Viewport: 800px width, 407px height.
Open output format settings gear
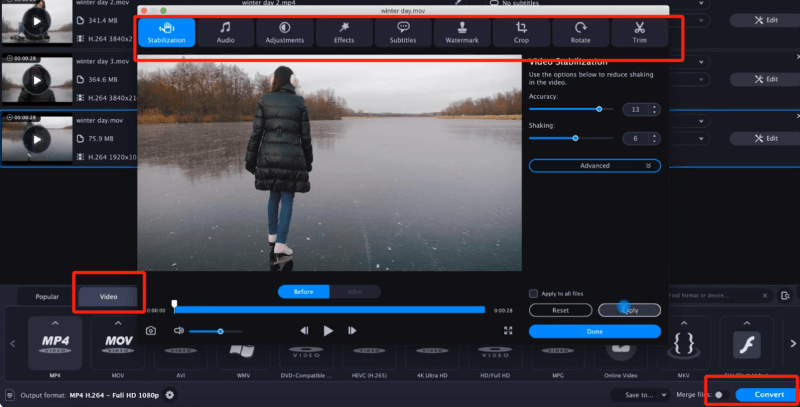[170, 395]
